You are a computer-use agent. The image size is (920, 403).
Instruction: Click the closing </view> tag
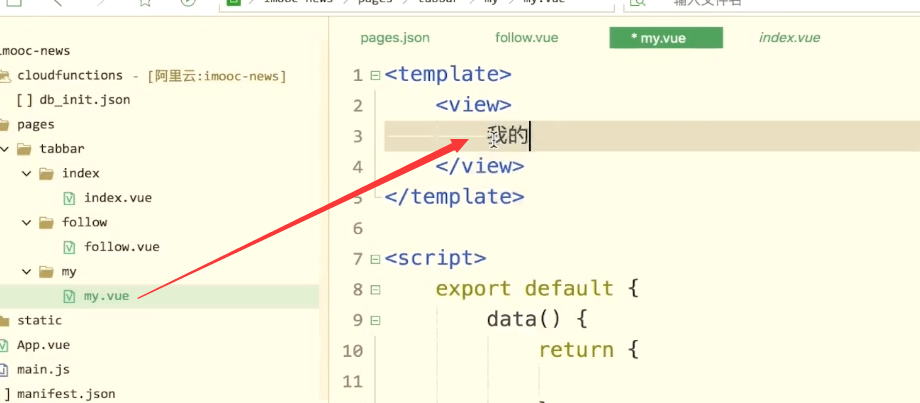coord(480,167)
